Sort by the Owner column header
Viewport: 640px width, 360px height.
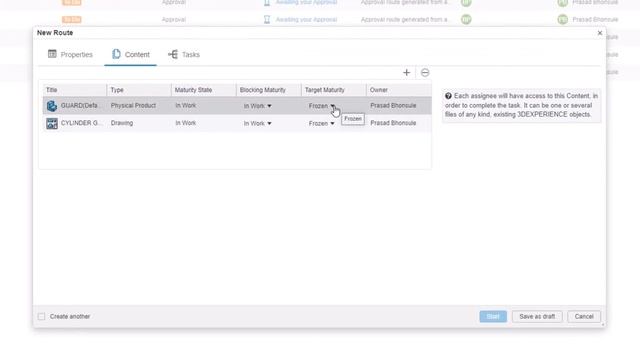point(399,90)
